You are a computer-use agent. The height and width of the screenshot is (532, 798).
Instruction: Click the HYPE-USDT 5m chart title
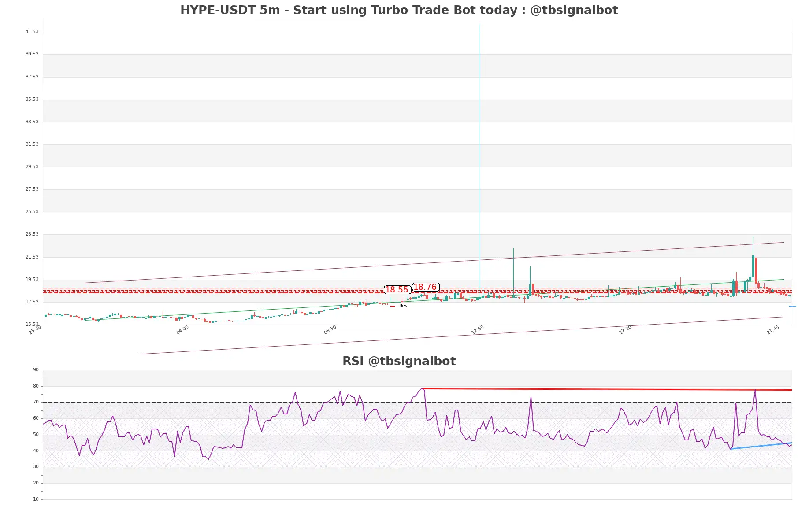coord(399,10)
